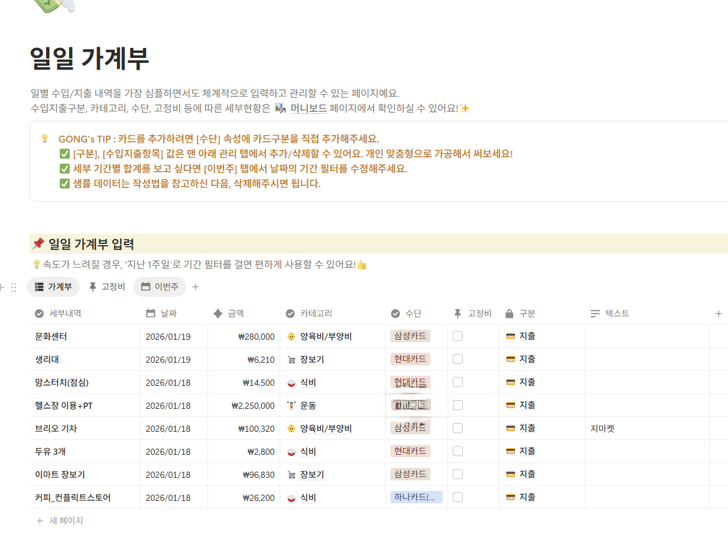Click the calendar icon in 날짜 header
The height and width of the screenshot is (560, 728).
tap(151, 313)
